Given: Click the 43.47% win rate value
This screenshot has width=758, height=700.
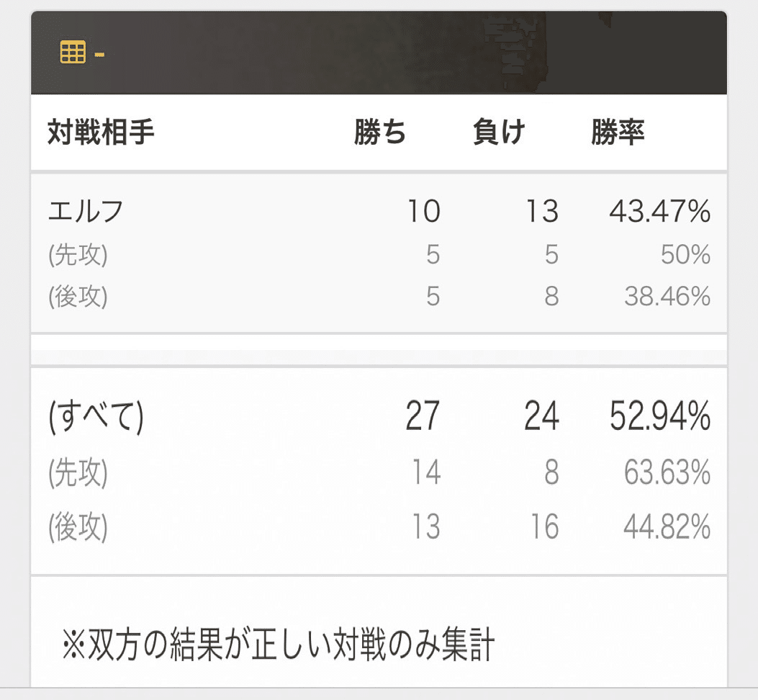Looking at the screenshot, I should [x=660, y=212].
